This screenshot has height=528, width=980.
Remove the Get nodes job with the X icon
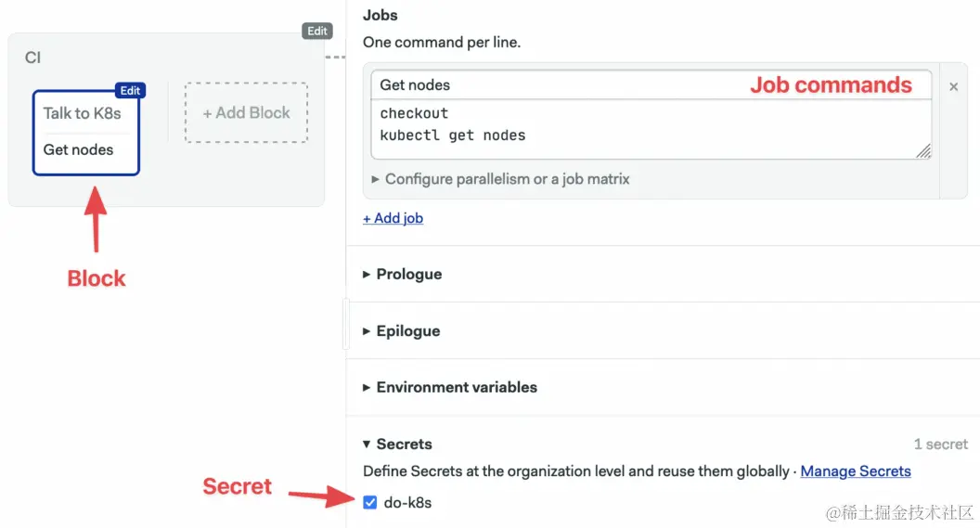click(953, 86)
